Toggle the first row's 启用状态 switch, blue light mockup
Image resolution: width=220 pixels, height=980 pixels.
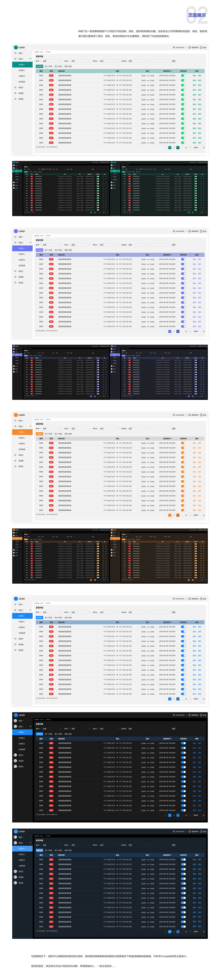click(x=184, y=627)
